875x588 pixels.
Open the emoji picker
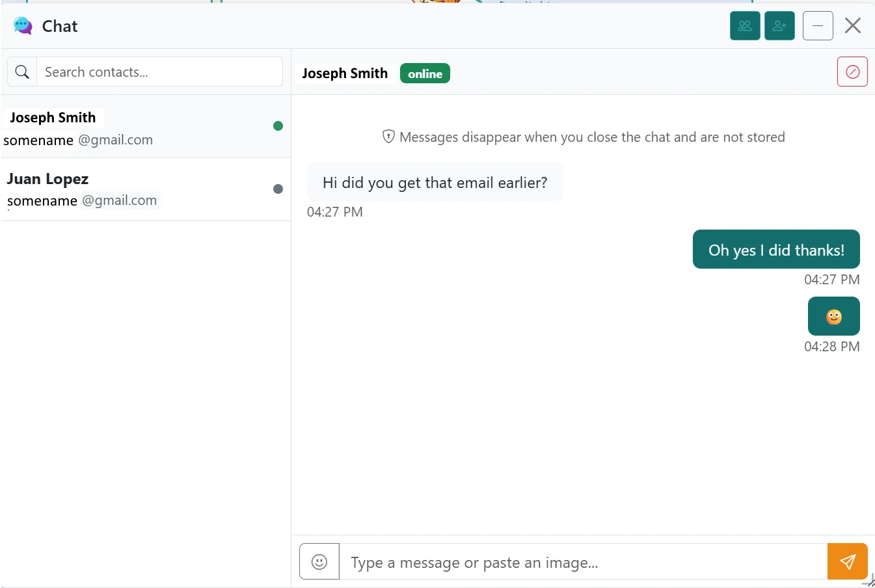pos(319,561)
